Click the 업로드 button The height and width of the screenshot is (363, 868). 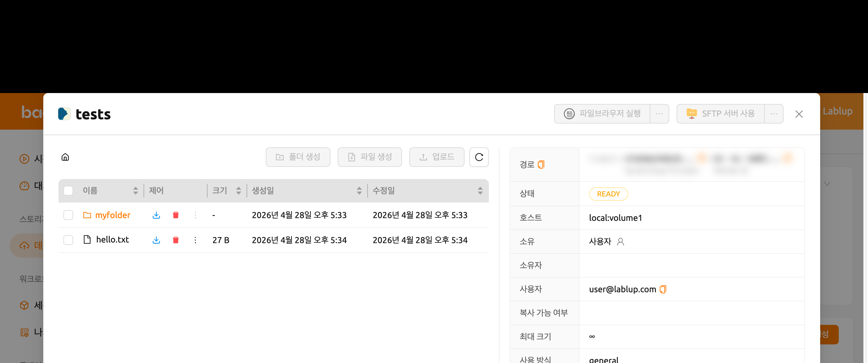point(437,157)
